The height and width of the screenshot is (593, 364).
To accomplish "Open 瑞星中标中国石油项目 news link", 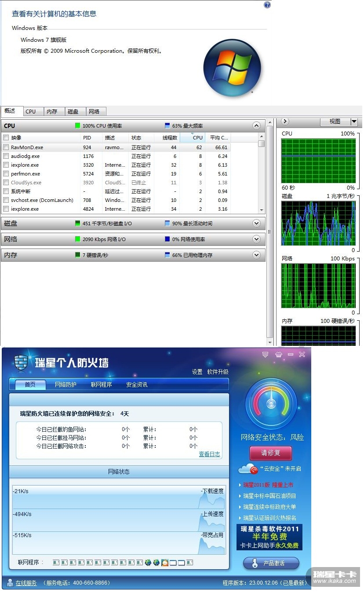I will 269,496.
